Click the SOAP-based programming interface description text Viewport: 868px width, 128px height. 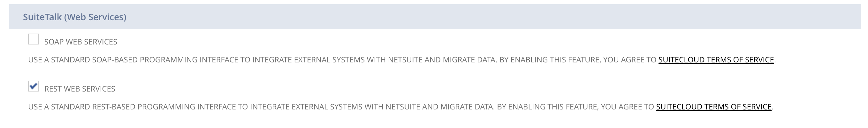point(263,60)
